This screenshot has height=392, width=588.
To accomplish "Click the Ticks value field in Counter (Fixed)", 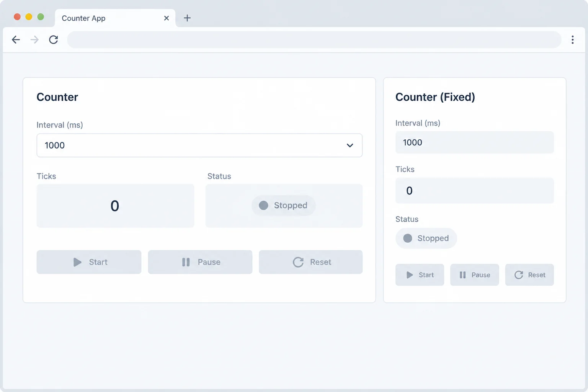I will tap(475, 191).
